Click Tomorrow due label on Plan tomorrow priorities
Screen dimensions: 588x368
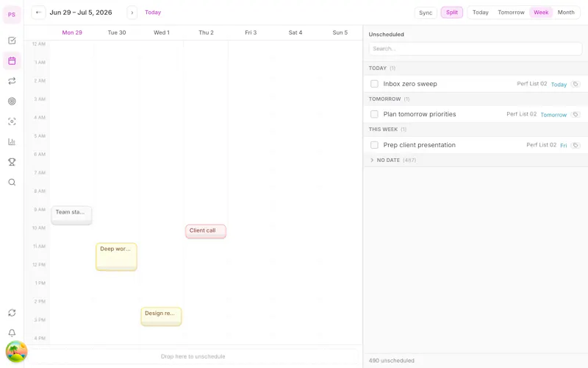[x=553, y=115]
